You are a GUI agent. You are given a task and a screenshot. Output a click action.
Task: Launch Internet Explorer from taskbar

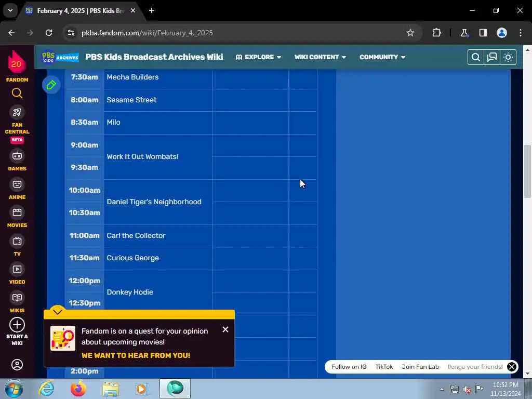[46, 389]
